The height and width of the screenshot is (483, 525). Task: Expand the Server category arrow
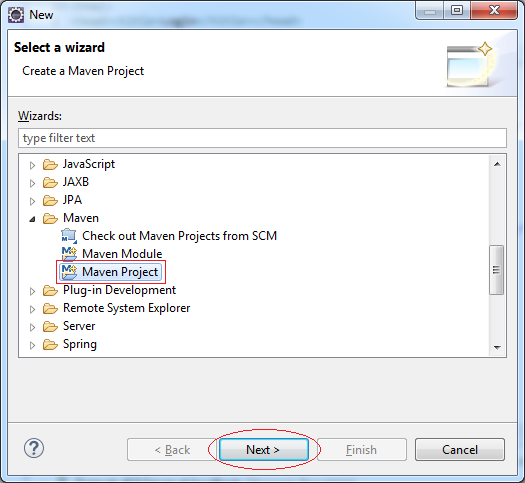(32, 327)
